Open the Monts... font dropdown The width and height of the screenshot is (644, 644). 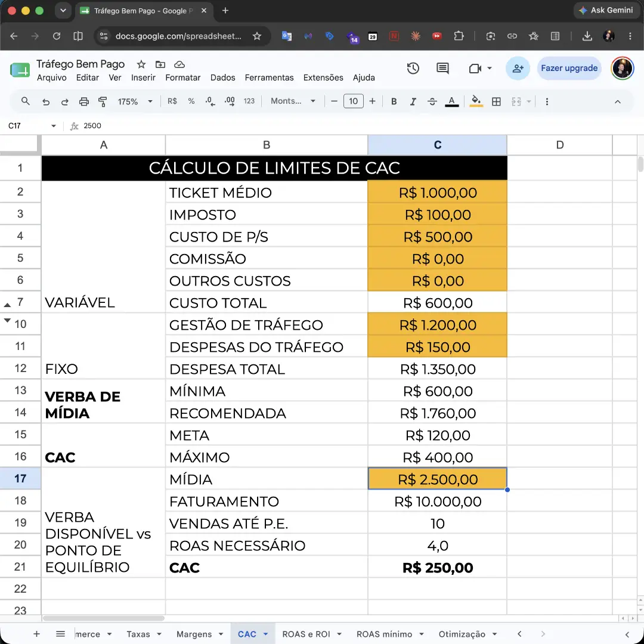(x=293, y=101)
